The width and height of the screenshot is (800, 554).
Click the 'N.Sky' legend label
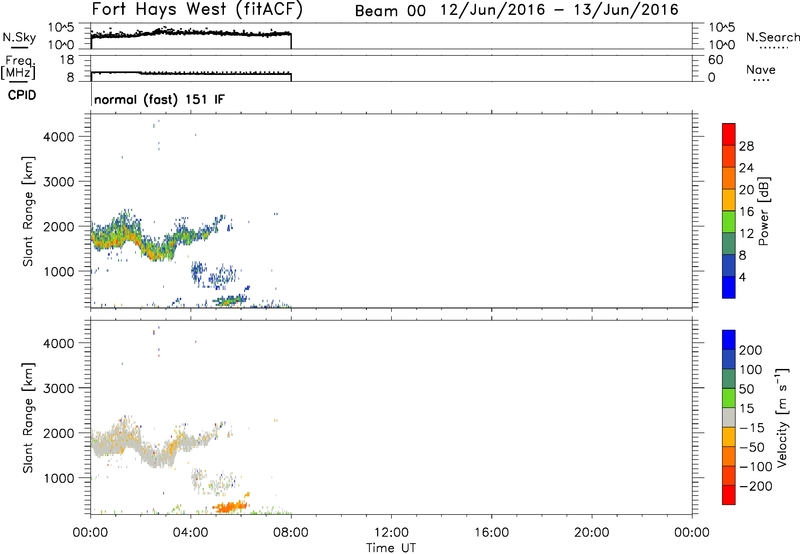19,37
